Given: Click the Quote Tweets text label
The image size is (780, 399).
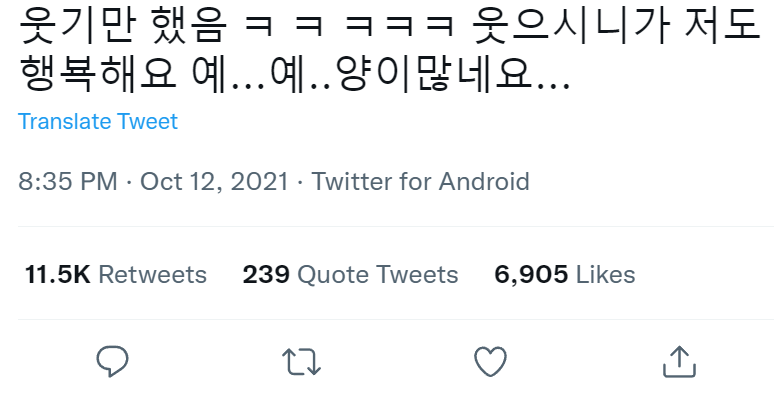Looking at the screenshot, I should pyautogui.click(x=378, y=275).
